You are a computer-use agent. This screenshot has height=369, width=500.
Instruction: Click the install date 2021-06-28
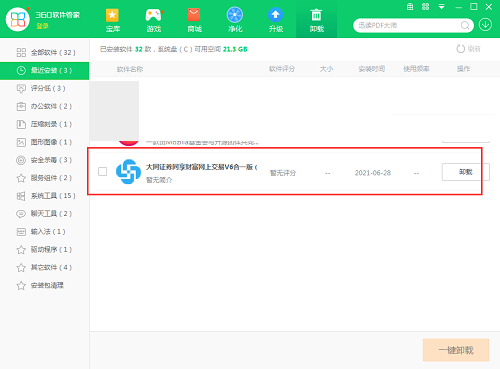point(373,173)
